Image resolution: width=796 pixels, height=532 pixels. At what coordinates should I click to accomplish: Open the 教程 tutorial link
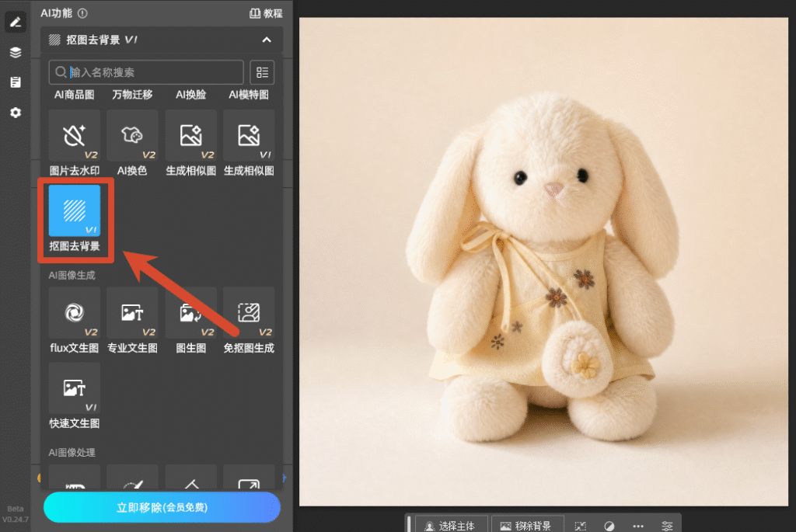[266, 13]
